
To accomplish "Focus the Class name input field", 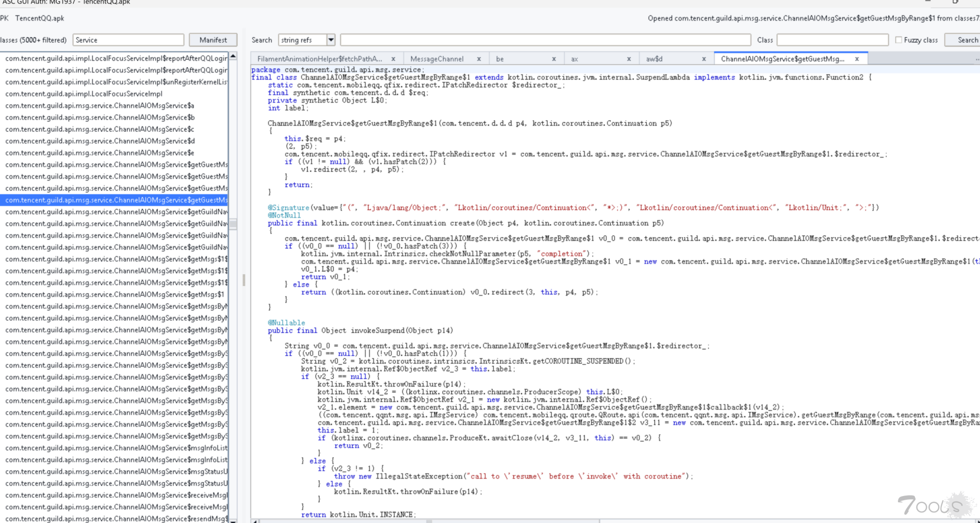I will pos(832,40).
